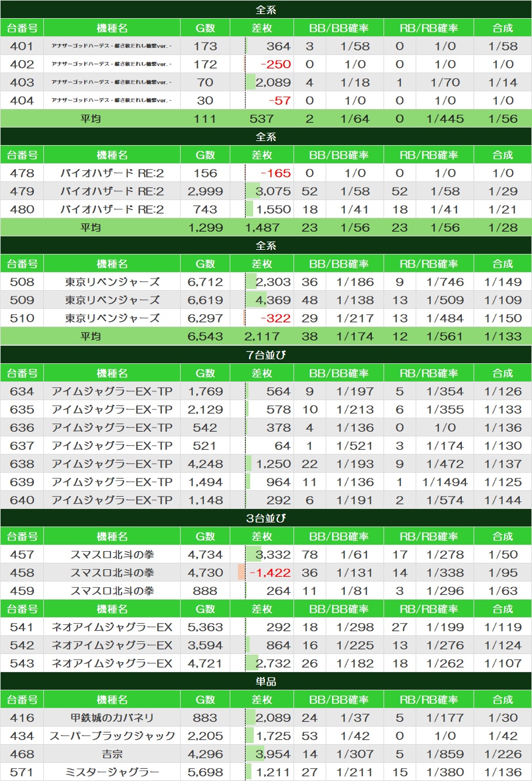Click 東京リベンジャーズ in row 509

(112, 300)
